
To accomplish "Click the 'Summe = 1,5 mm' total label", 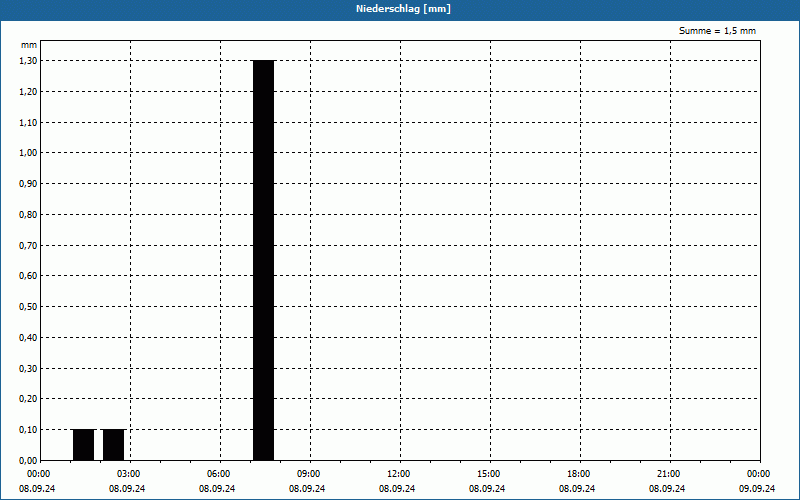I will click(x=717, y=31).
